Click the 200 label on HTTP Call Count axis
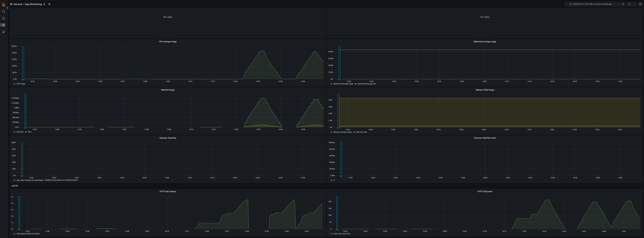 (x=330, y=202)
